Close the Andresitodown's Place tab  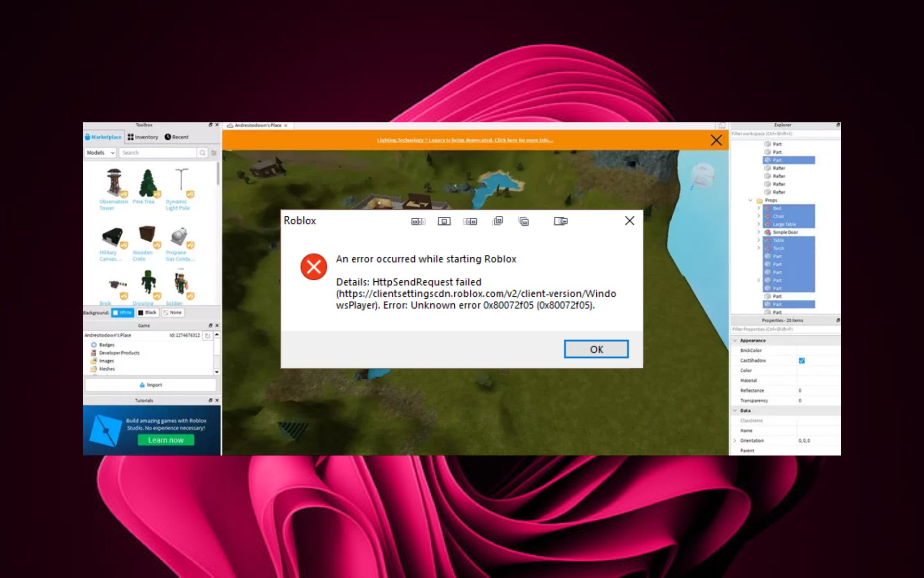coord(286,126)
